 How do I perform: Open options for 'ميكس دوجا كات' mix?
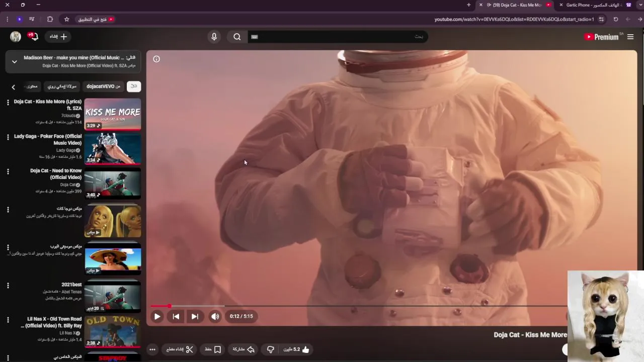8,209
